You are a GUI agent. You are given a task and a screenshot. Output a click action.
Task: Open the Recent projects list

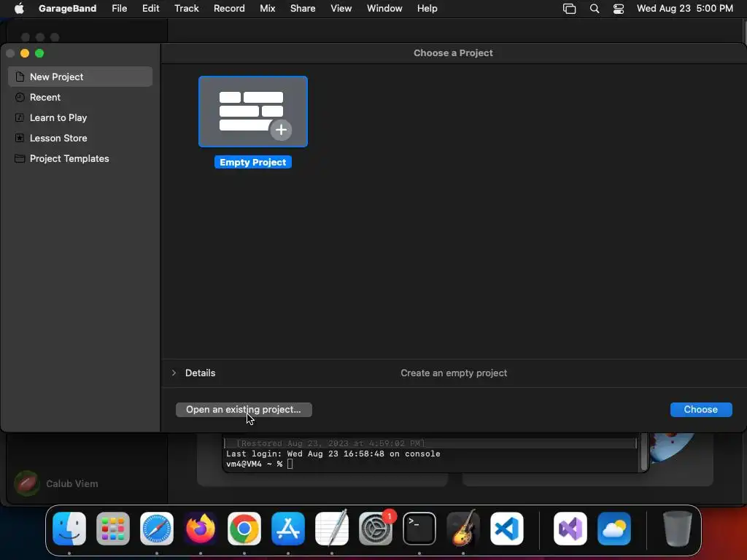click(80, 97)
